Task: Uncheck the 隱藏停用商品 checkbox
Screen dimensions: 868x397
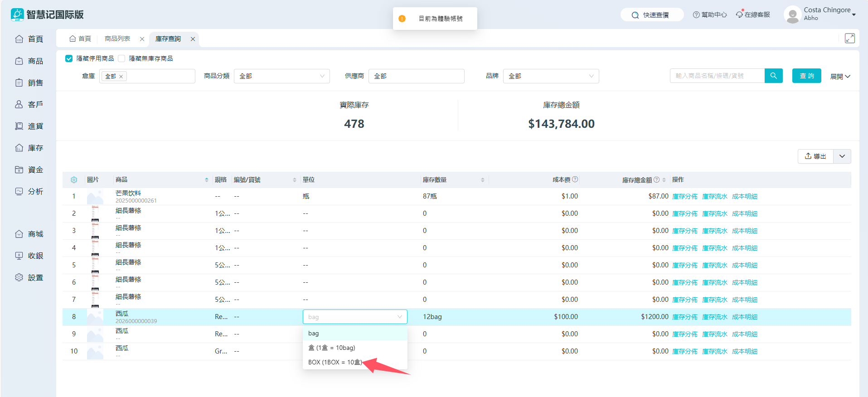Action: point(69,58)
